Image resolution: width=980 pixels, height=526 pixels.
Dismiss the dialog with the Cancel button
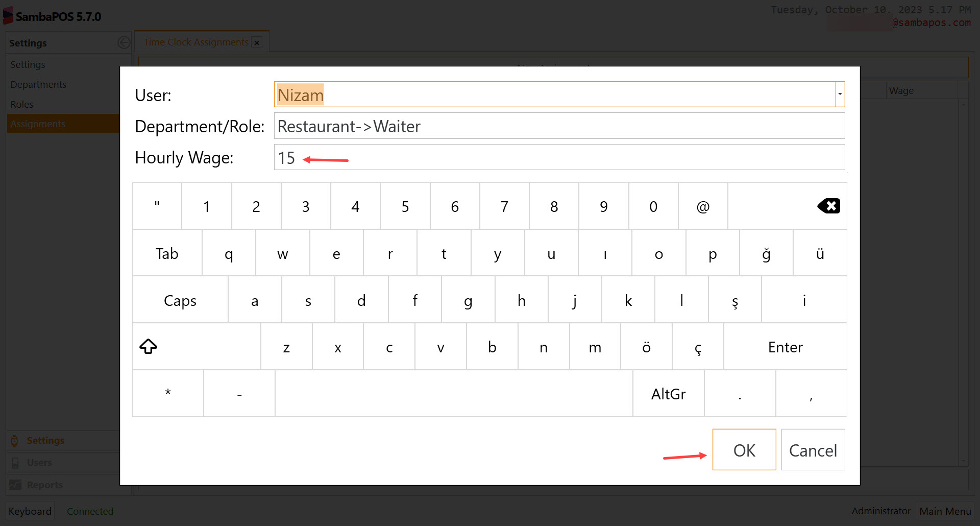[x=813, y=450]
